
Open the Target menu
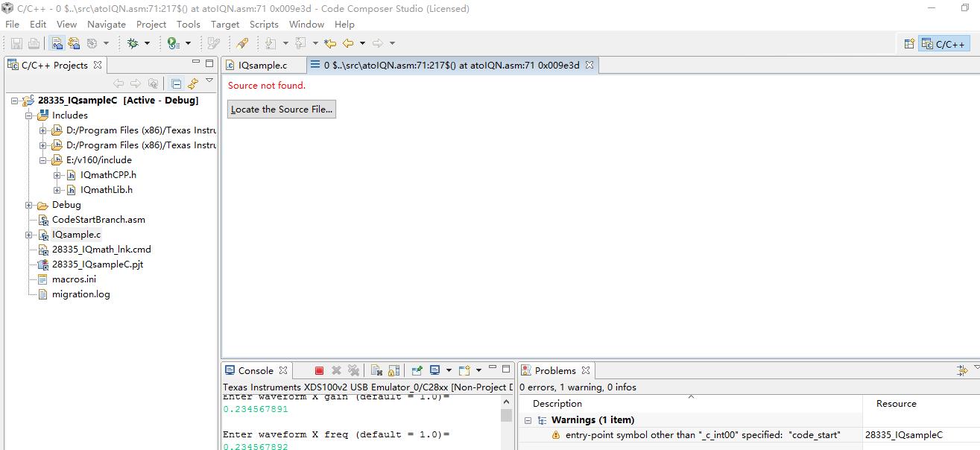(x=225, y=24)
